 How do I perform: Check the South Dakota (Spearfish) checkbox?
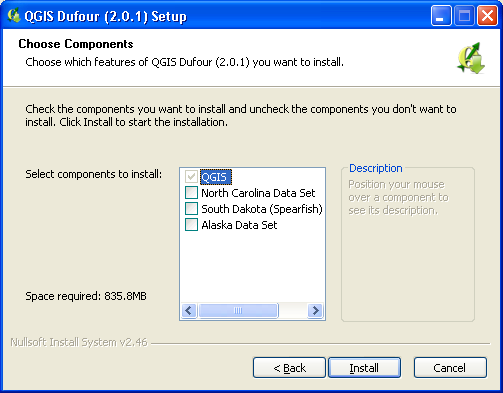click(191, 209)
